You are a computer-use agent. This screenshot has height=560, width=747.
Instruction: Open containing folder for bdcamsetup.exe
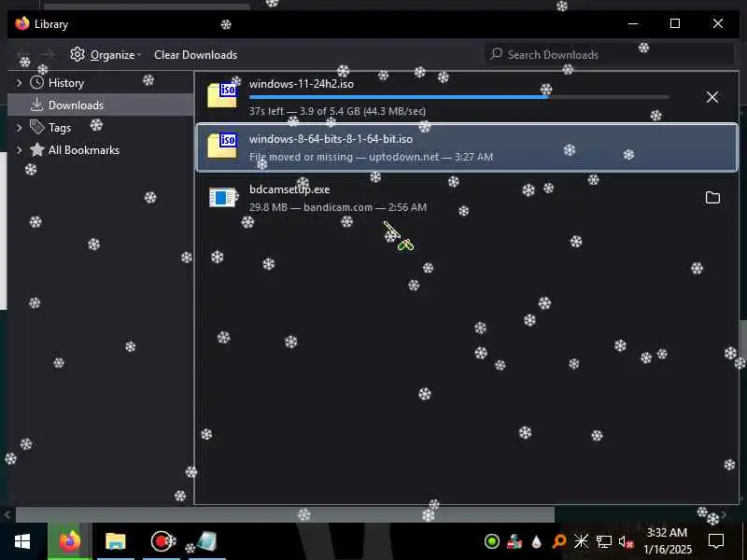point(712,197)
